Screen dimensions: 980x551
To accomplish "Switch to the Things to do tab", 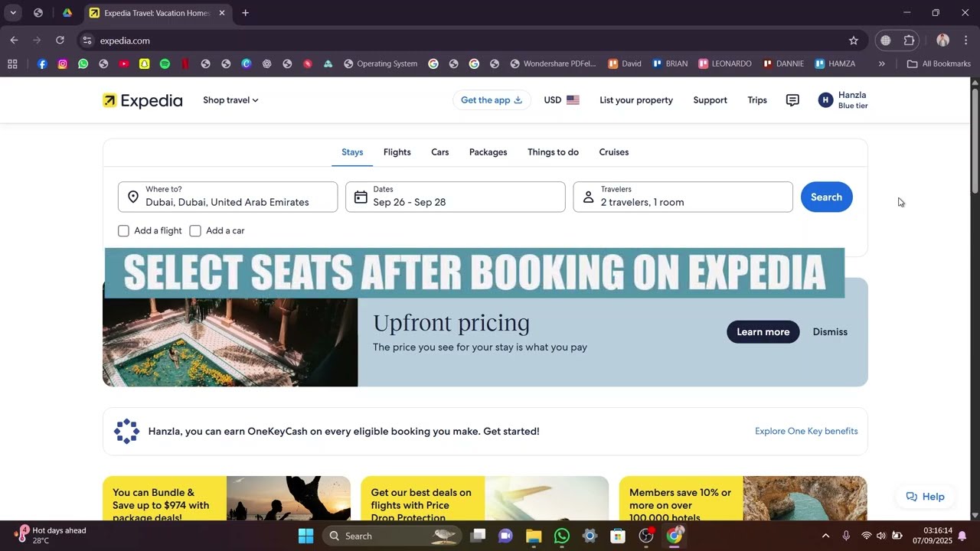I will tap(553, 152).
